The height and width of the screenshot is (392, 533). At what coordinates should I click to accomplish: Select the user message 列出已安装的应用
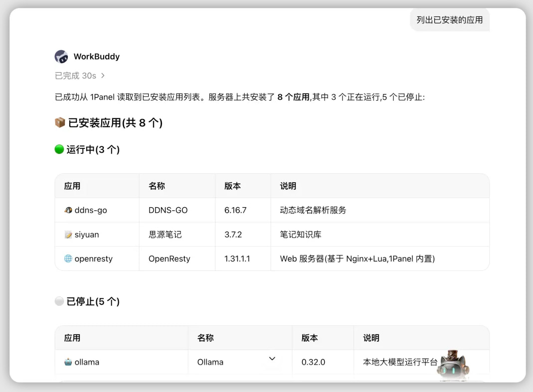(449, 20)
